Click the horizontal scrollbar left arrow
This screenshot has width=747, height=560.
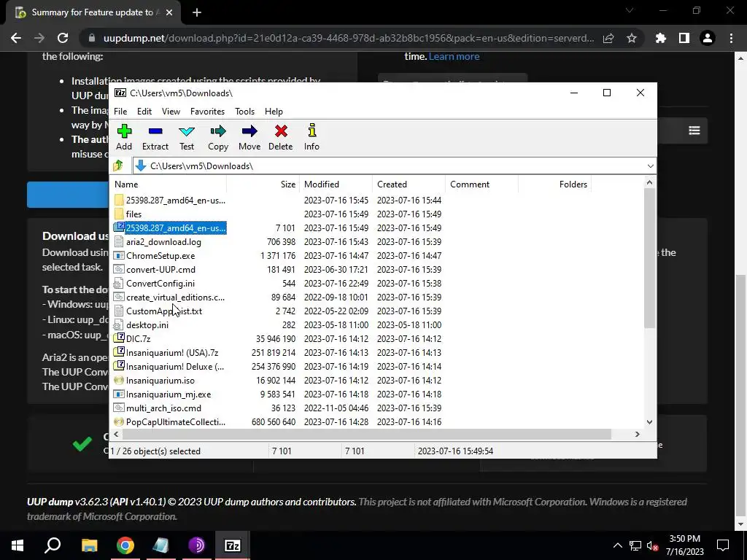(x=116, y=434)
